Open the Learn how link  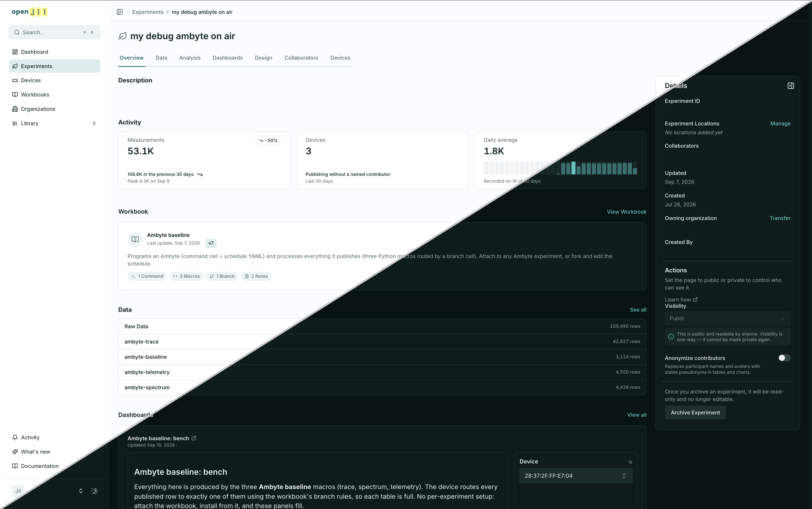pyautogui.click(x=681, y=300)
